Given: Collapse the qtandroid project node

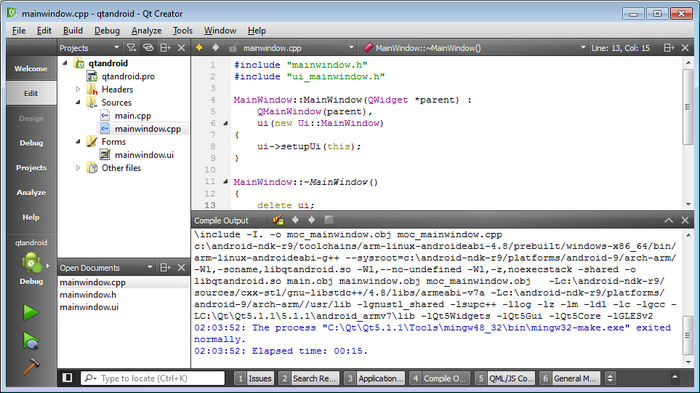Looking at the screenshot, I should point(65,63).
